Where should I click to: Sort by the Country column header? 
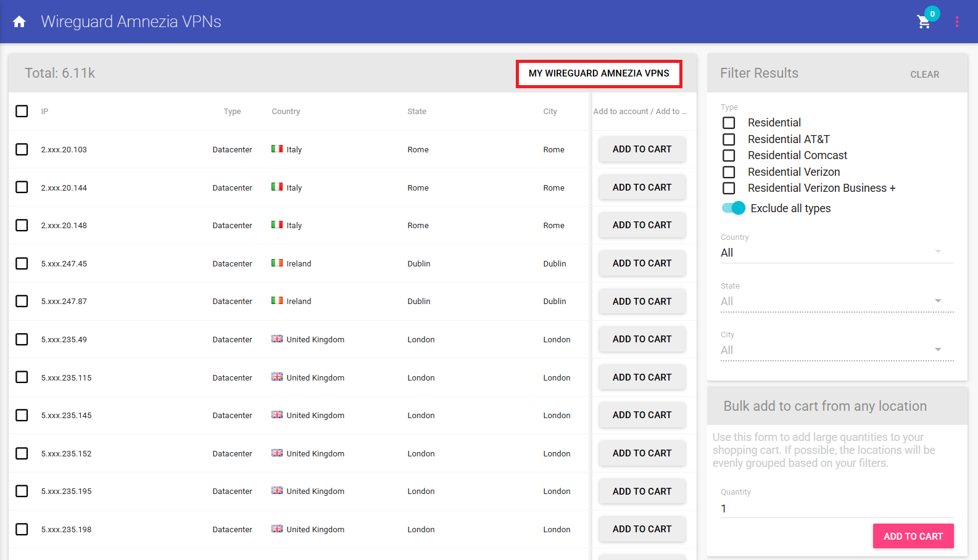(x=286, y=112)
